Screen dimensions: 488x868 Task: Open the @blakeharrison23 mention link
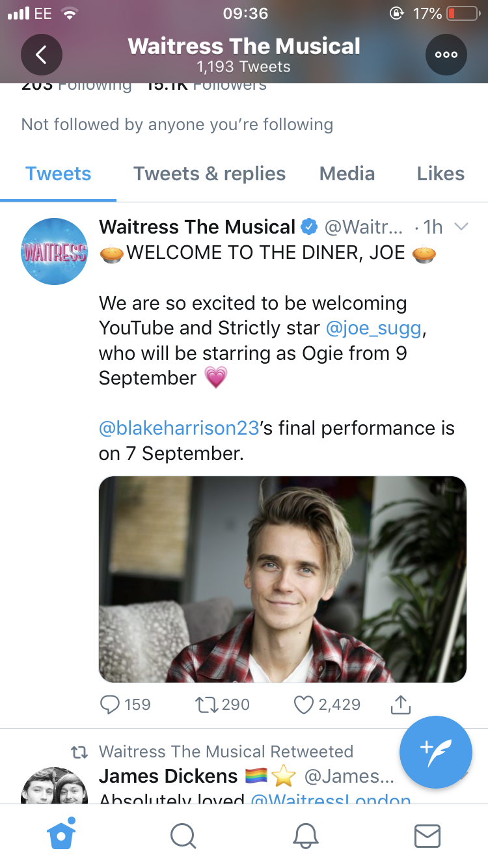180,428
